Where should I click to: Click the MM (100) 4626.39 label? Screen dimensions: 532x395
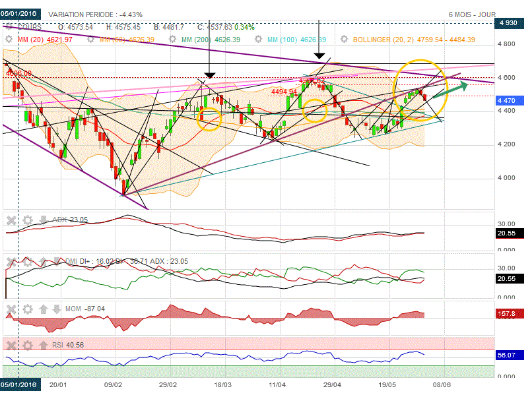(x=296, y=40)
